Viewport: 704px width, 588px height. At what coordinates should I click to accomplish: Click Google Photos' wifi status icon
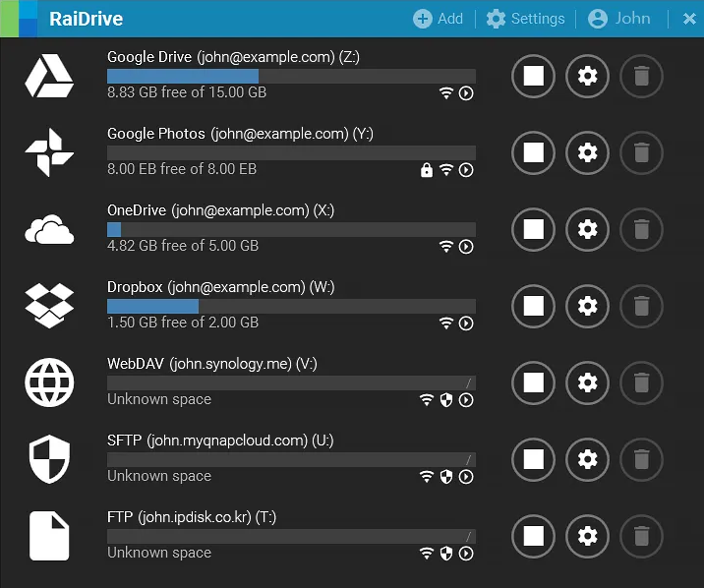pos(445,170)
